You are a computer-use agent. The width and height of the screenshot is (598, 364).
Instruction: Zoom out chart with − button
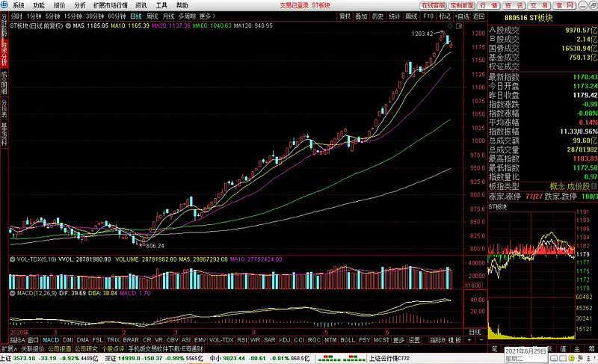click(481, 340)
